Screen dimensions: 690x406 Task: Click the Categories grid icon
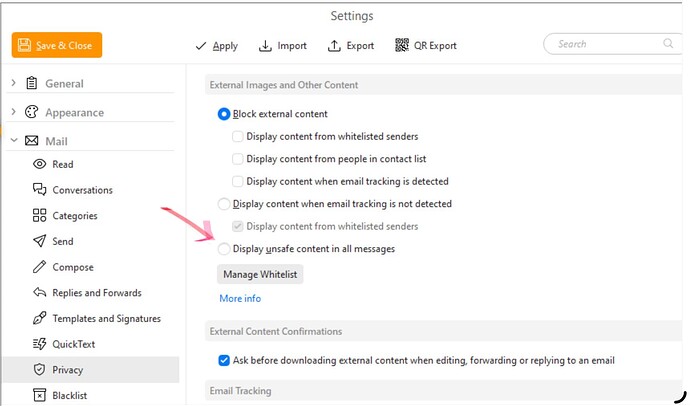tap(39, 215)
